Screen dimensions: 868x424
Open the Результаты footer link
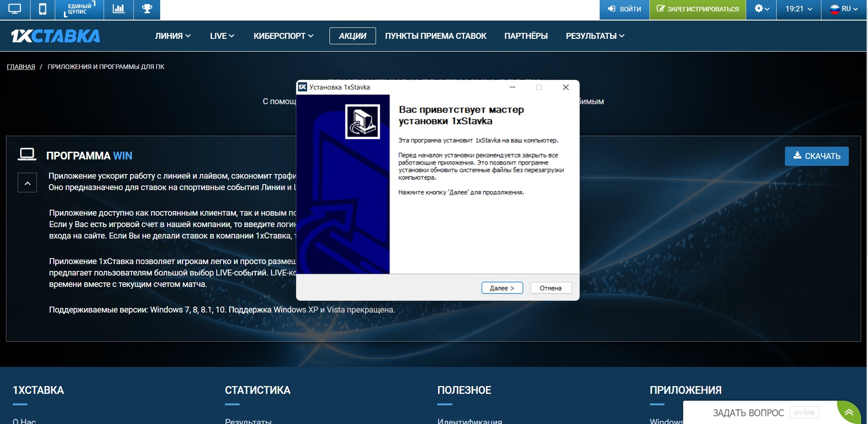(248, 421)
